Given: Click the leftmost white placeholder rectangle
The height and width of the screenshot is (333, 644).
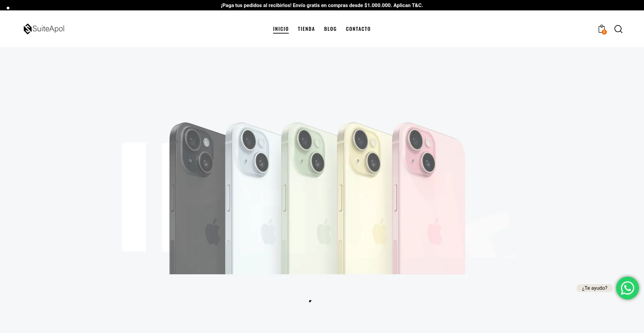Looking at the screenshot, I should pos(134,197).
